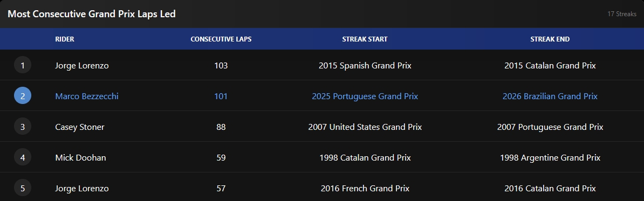Image resolution: width=644 pixels, height=201 pixels.
Task: Select the 2025 Portuguese Grand Prix link
Action: pyautogui.click(x=365, y=96)
